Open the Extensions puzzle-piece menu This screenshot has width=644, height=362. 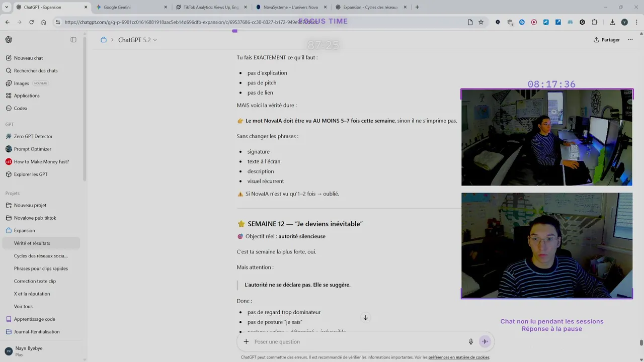click(x=595, y=22)
